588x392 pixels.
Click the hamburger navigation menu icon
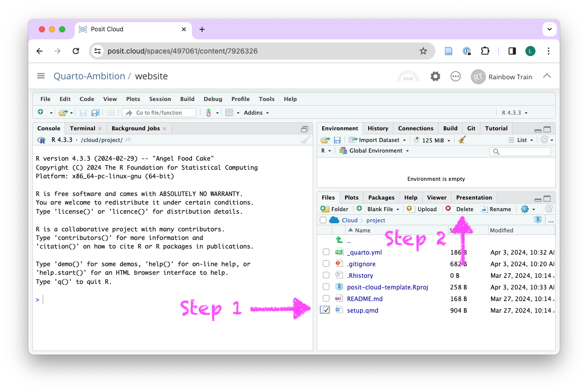pos(41,76)
